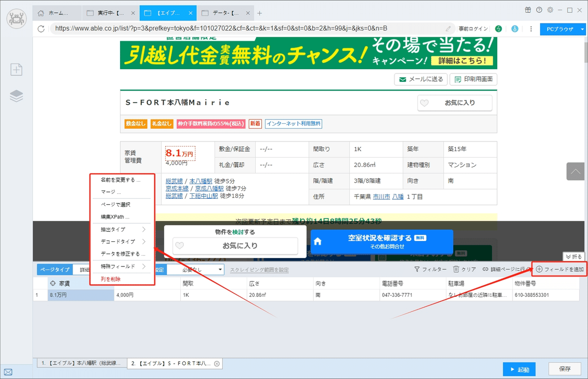Click the PCブラウザ button

[559, 29]
